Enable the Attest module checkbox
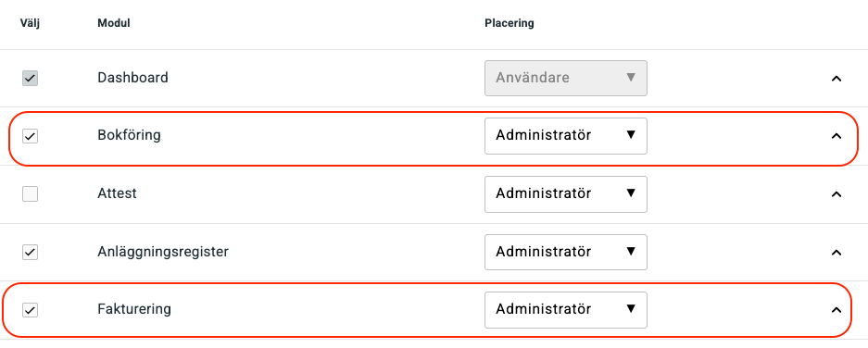The width and height of the screenshot is (868, 348). (x=30, y=193)
